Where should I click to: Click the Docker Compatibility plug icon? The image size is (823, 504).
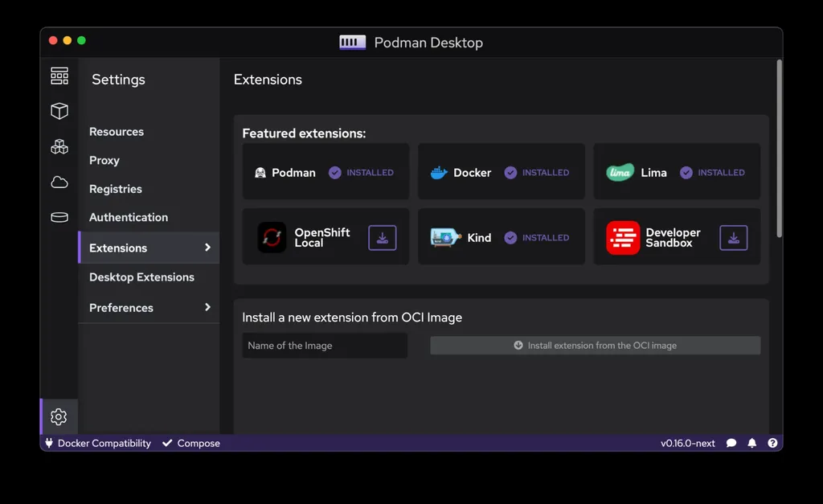[x=49, y=443]
